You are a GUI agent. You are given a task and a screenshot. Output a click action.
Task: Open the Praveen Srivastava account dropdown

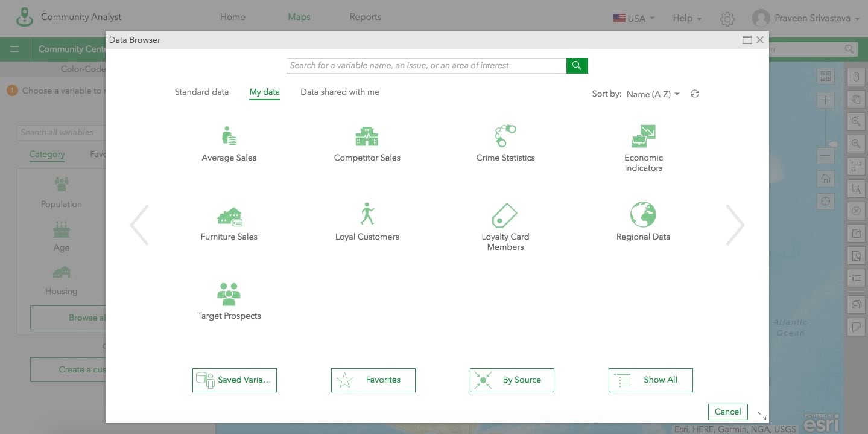(x=817, y=19)
